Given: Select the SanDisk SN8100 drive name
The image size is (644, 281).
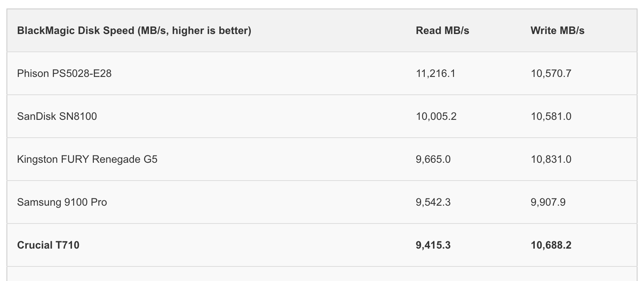Looking at the screenshot, I should pos(57,117).
